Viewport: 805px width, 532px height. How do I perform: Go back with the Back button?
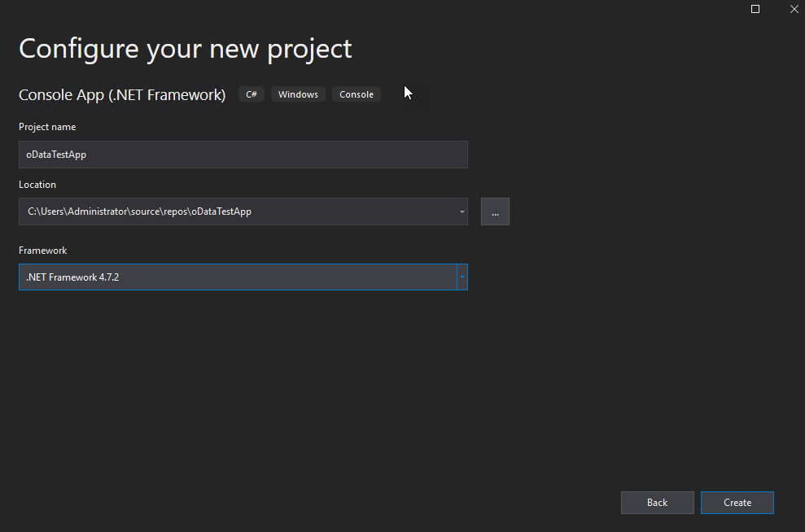(657, 503)
